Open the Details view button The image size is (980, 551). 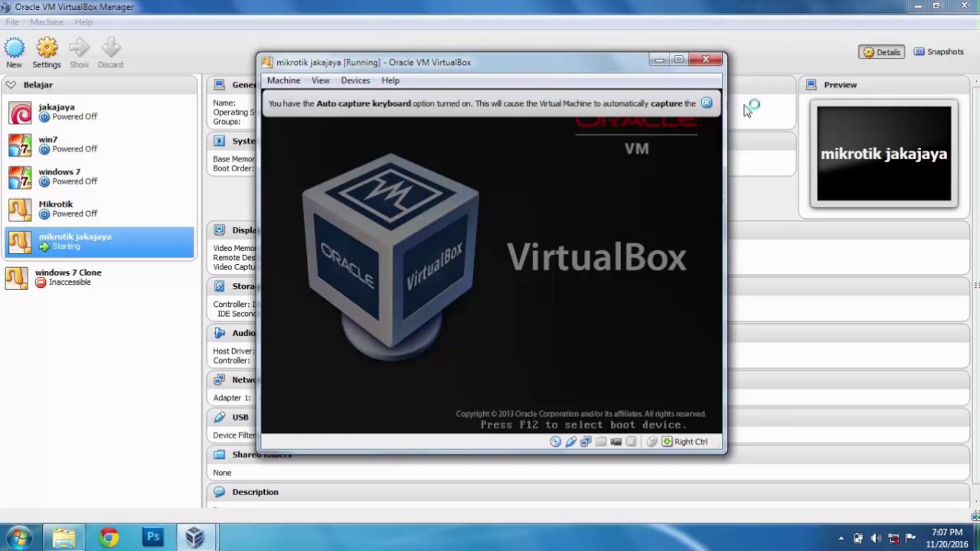coord(881,52)
